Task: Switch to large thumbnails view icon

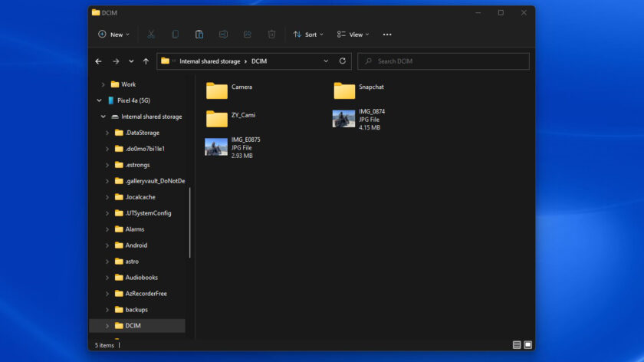Action: (527, 345)
